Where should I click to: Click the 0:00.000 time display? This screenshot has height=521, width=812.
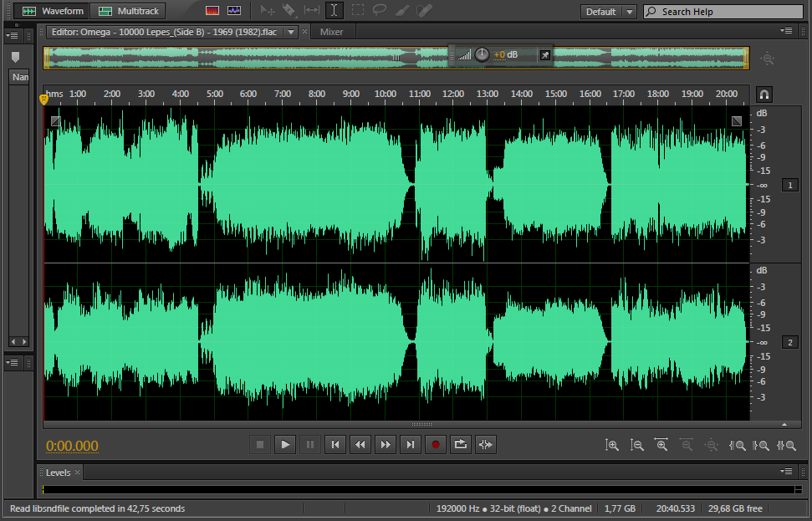72,446
